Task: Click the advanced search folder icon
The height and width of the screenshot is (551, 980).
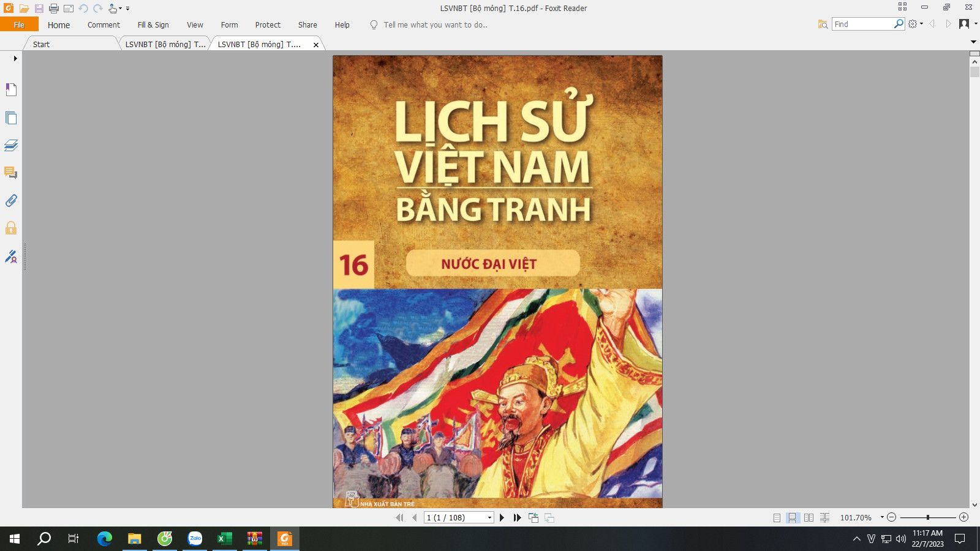Action: (x=823, y=24)
